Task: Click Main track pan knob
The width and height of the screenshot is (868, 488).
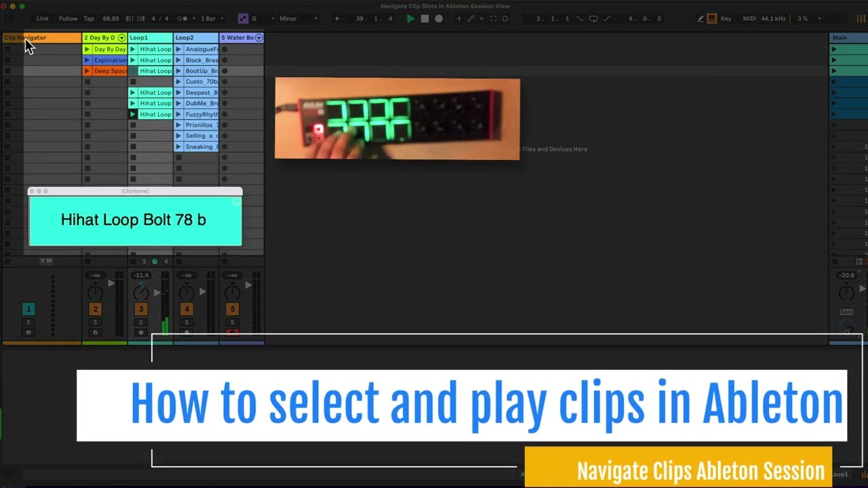Action: coord(846,293)
